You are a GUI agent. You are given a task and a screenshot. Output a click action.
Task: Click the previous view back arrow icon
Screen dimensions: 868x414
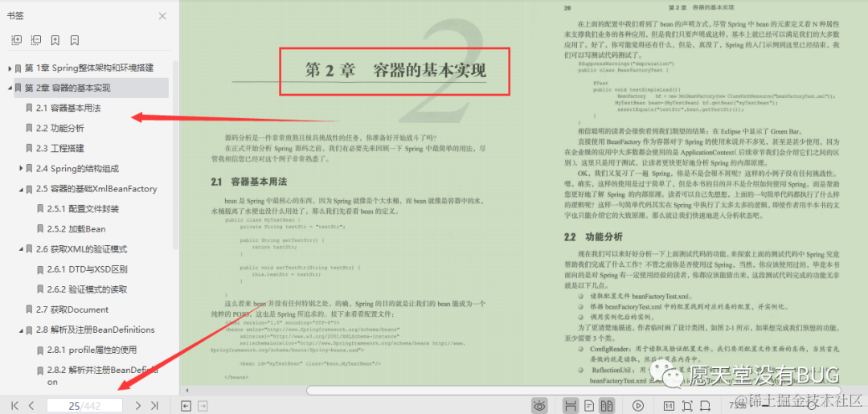click(186, 406)
